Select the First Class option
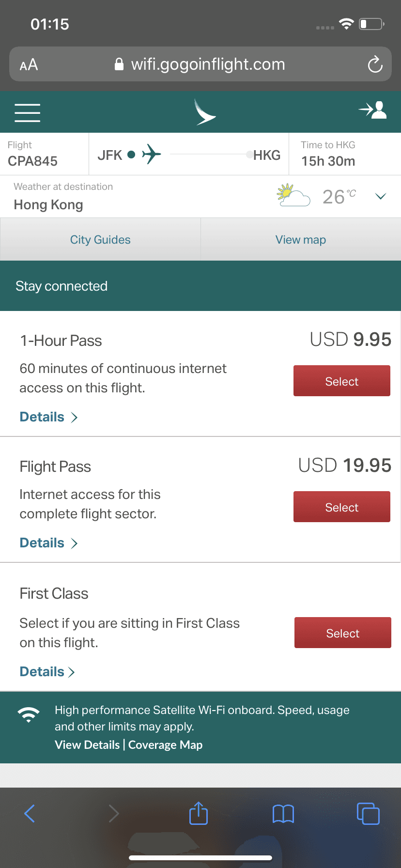401x868 pixels. click(x=343, y=633)
